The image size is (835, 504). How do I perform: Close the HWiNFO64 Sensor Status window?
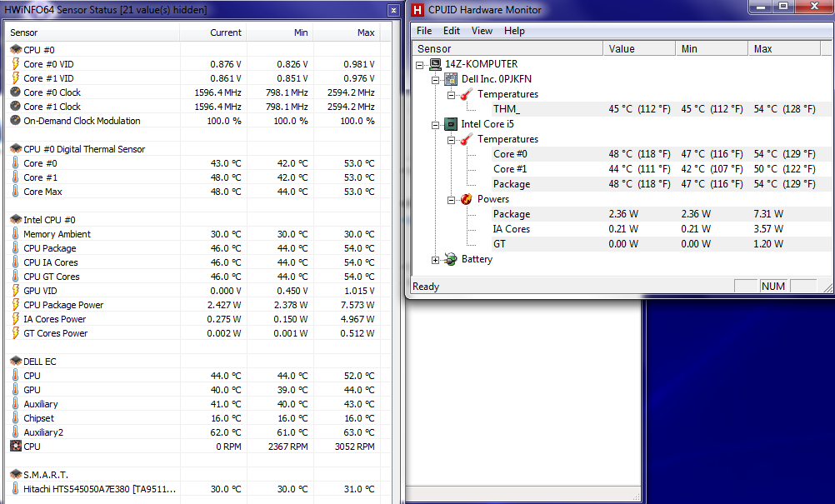pos(393,10)
